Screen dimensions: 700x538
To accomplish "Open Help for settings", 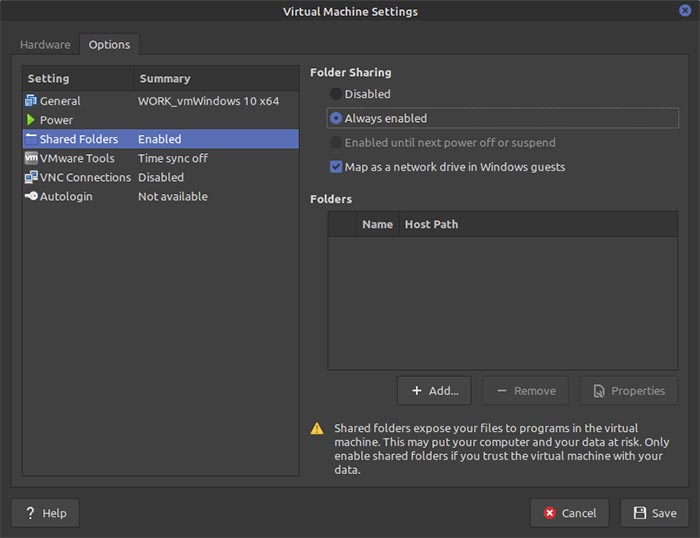I will (x=46, y=513).
